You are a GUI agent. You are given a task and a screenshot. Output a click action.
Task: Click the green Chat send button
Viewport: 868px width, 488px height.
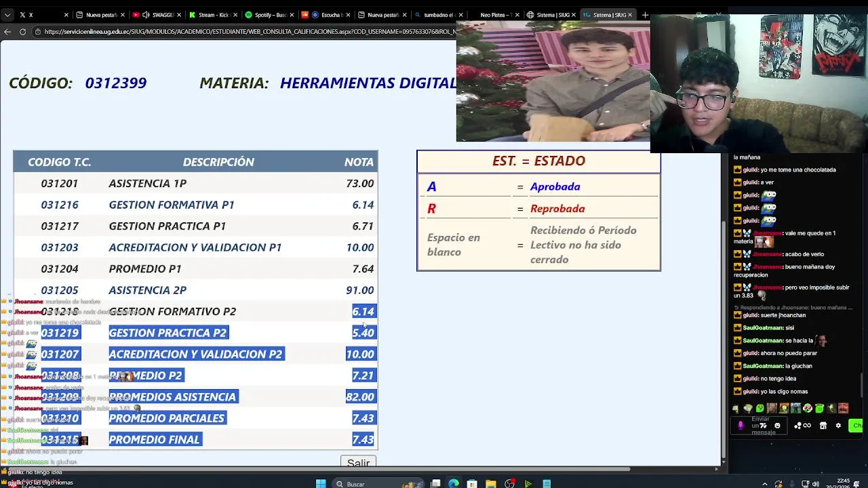[x=857, y=426]
